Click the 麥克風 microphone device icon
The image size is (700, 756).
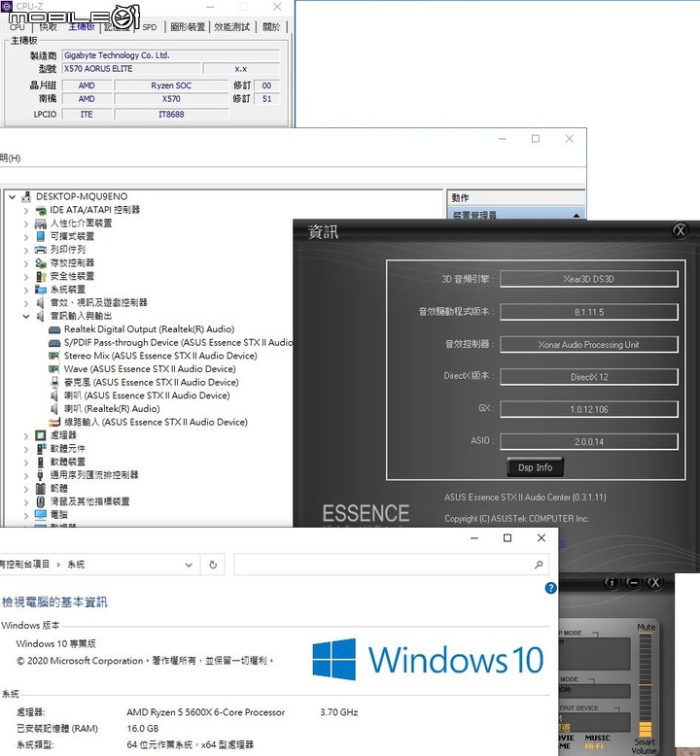click(x=54, y=382)
